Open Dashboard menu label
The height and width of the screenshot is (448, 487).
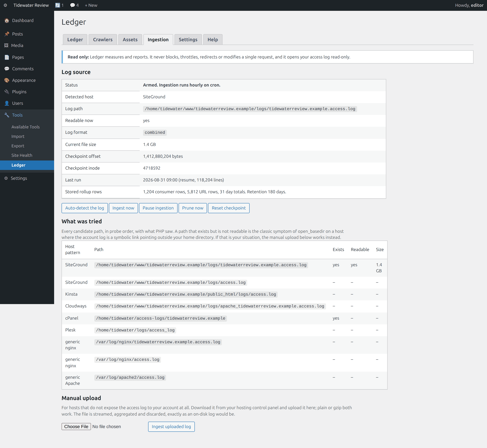23,20
